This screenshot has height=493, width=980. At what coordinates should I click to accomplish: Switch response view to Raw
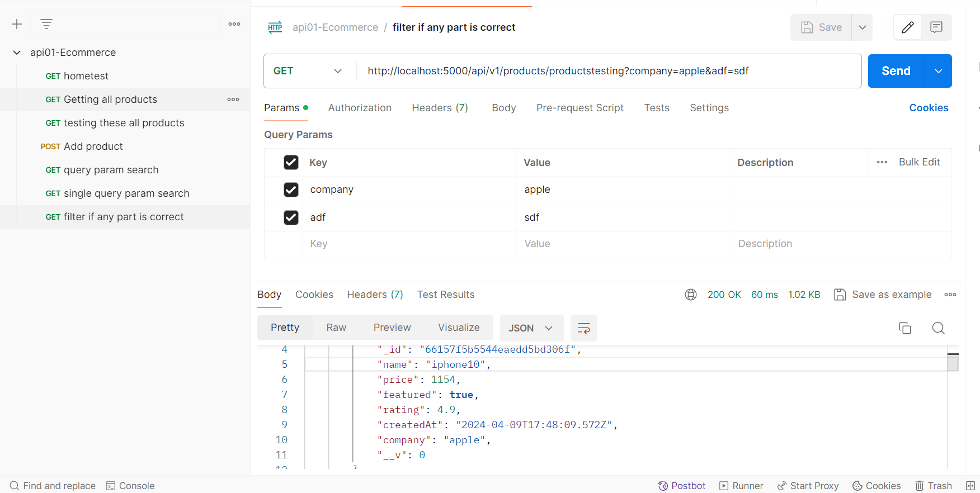tap(336, 328)
